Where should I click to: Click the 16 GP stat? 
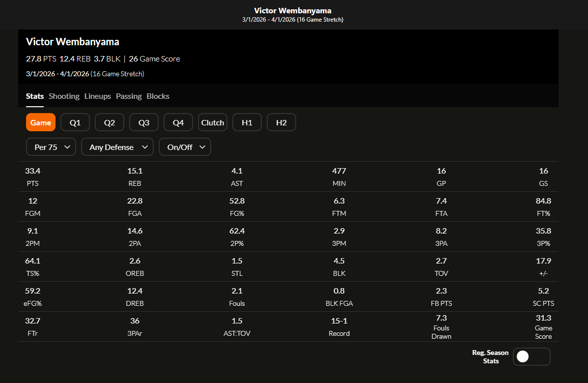point(442,177)
